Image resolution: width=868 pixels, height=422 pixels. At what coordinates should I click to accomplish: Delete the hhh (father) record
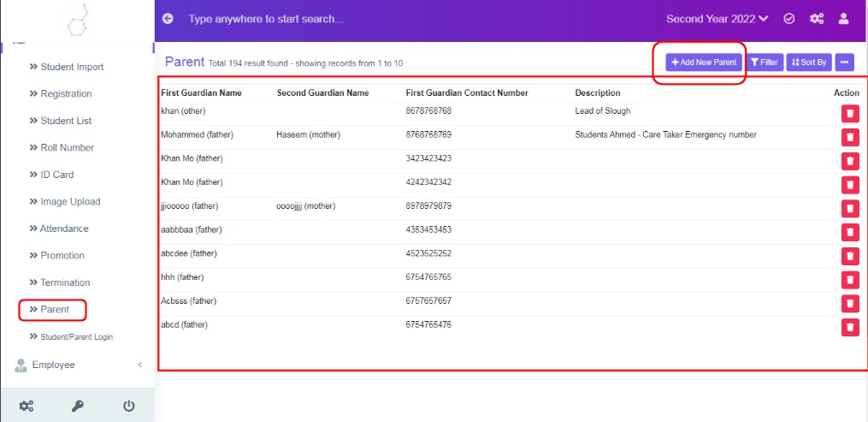[850, 280]
